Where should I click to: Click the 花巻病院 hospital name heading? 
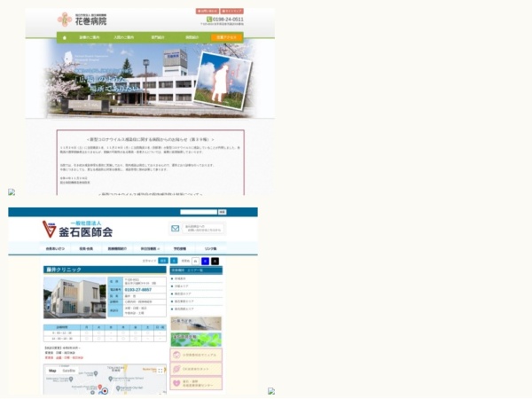tap(90, 21)
